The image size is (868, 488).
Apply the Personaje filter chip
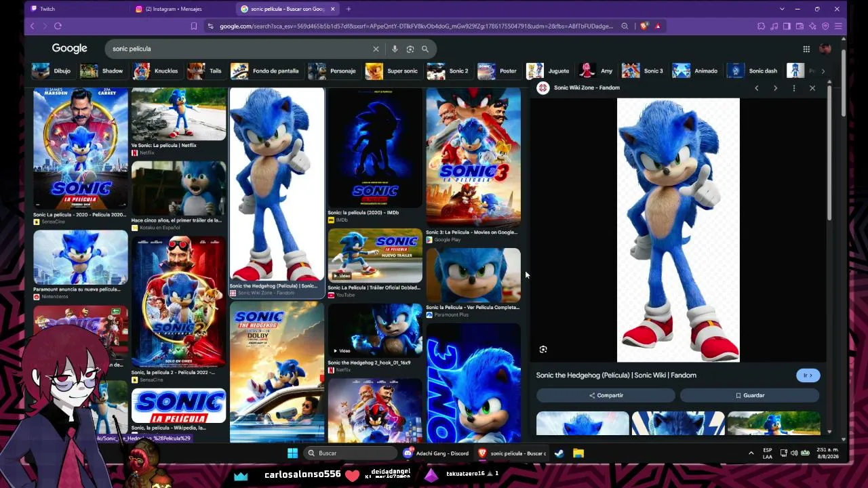click(x=332, y=71)
